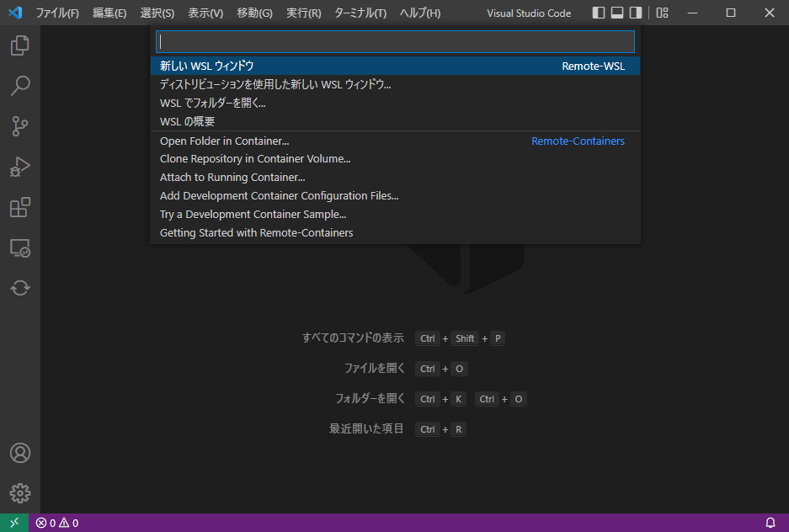Maximize the VS Code window
Screen dimensions: 789x532
point(731,13)
